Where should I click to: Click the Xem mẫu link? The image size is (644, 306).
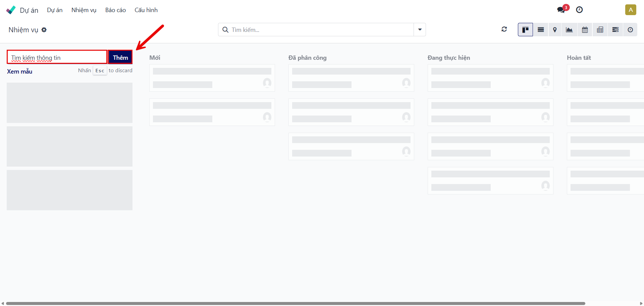(x=20, y=72)
